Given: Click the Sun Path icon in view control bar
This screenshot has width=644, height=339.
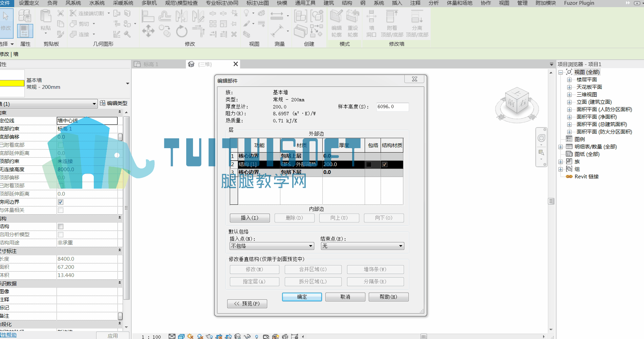Looking at the screenshot, I should pos(190,336).
